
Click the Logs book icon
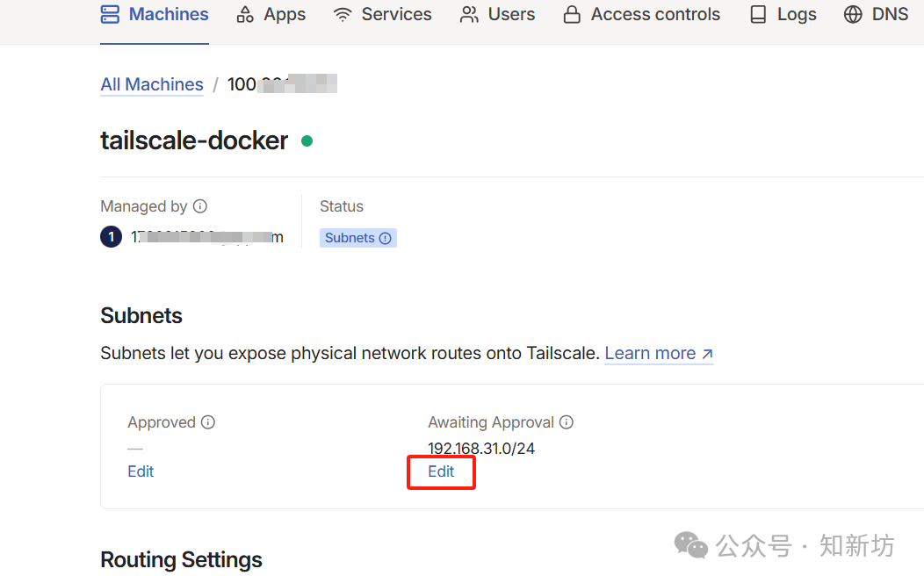click(x=758, y=15)
